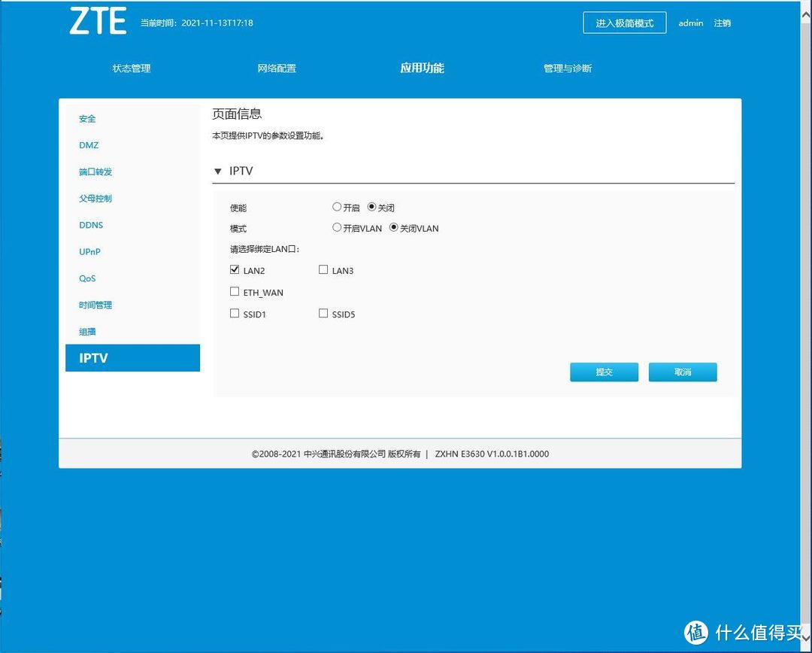
Task: Open the 网络配置 top menu
Action: click(277, 68)
